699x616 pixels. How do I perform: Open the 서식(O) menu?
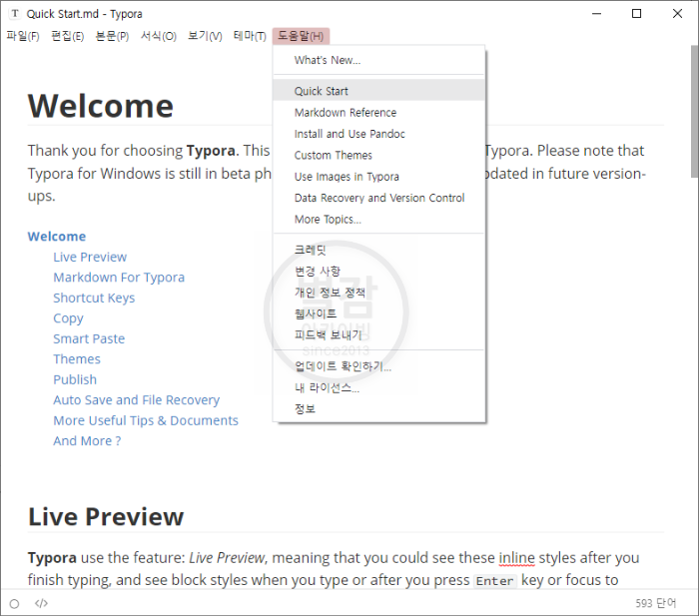[159, 36]
